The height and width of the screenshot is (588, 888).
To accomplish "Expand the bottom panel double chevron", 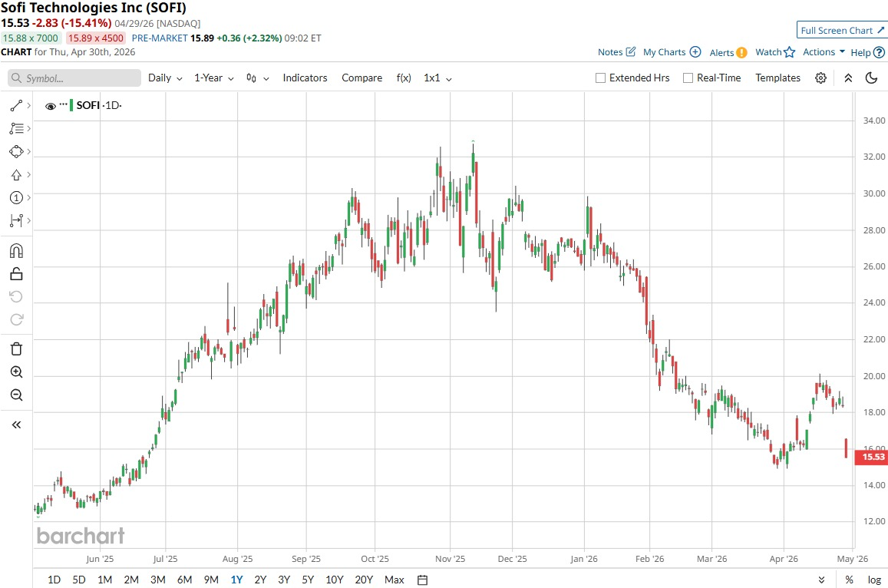I will [821, 580].
